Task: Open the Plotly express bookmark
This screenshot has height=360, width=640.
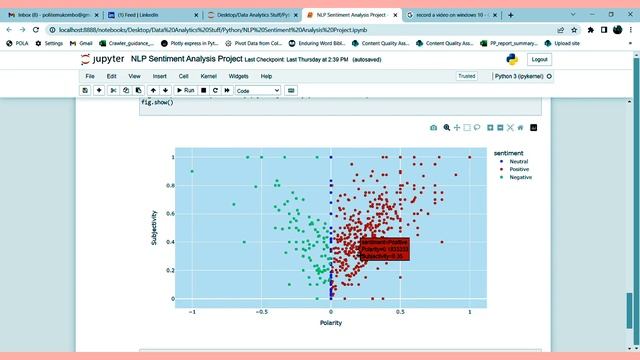Action: [190, 43]
